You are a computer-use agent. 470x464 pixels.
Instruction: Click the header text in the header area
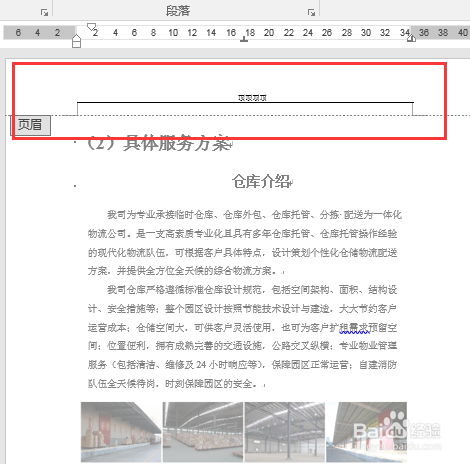coord(252,98)
